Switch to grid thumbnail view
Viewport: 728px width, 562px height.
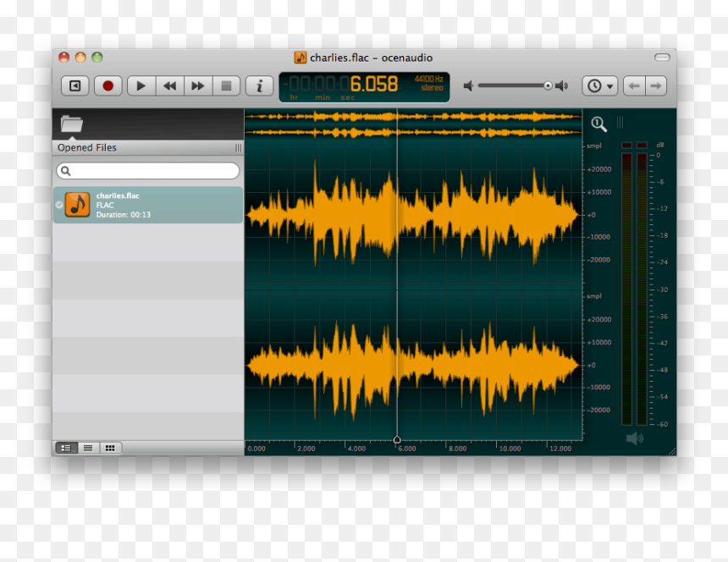[110, 448]
